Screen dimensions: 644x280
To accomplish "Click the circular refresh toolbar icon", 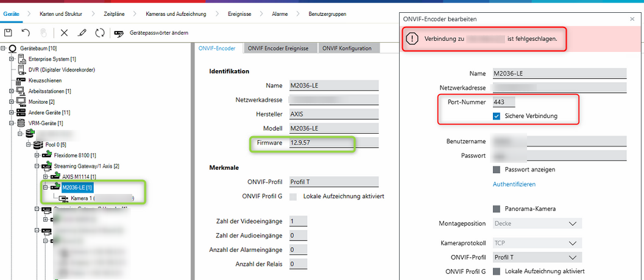I will coord(100,33).
